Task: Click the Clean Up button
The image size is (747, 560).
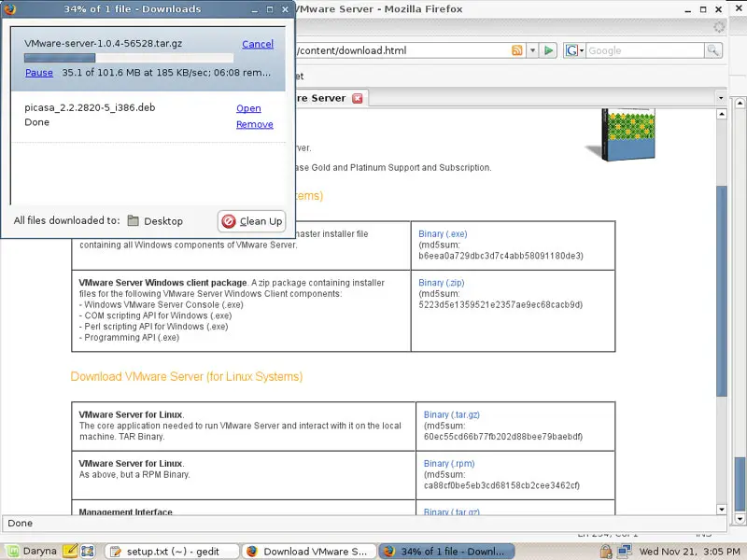Action: tap(251, 221)
